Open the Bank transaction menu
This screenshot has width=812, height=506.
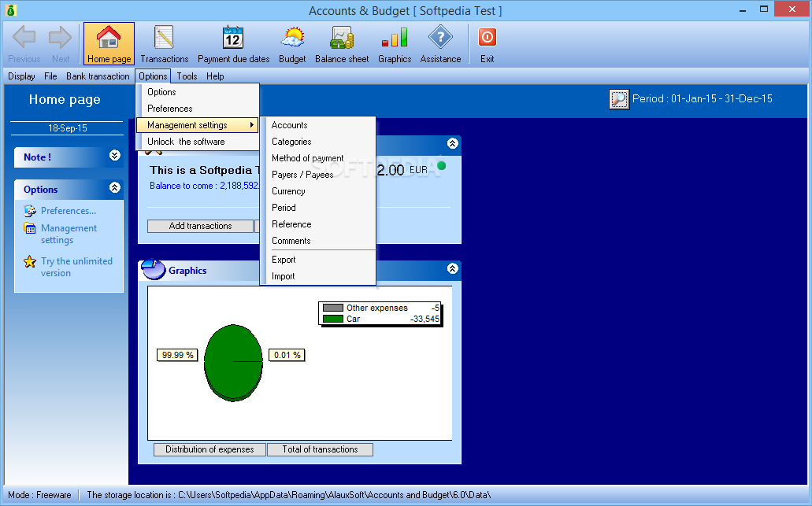[98, 76]
